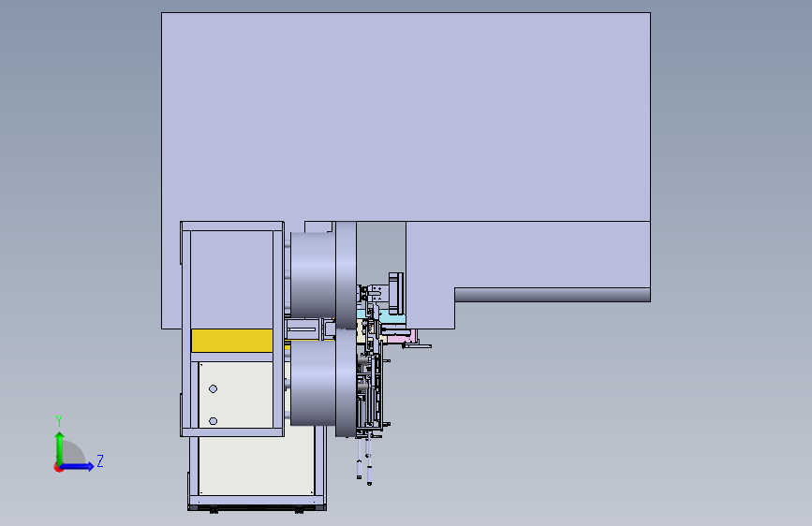812x526 pixels.
Task: Click the blue Z axis arrow of the triad
Action: 78,466
